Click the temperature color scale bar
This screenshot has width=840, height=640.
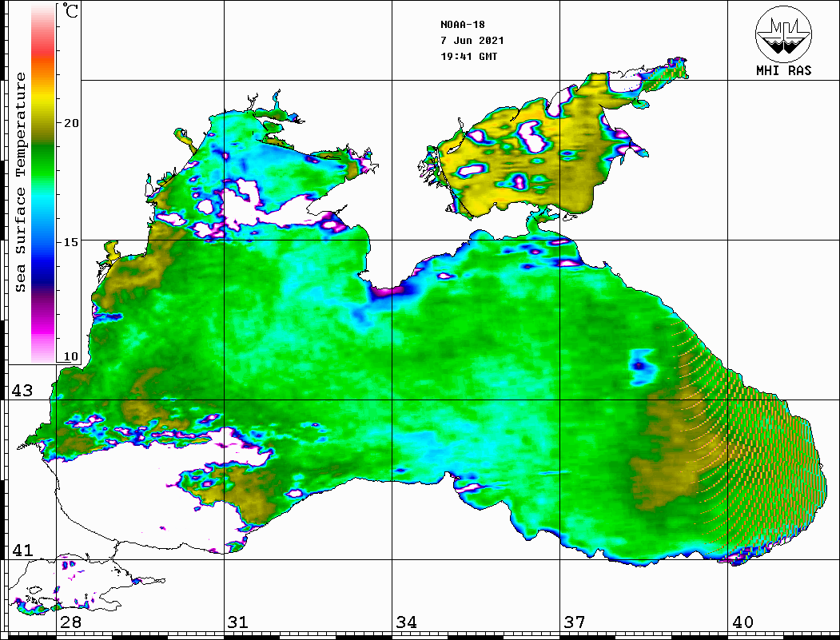43,183
